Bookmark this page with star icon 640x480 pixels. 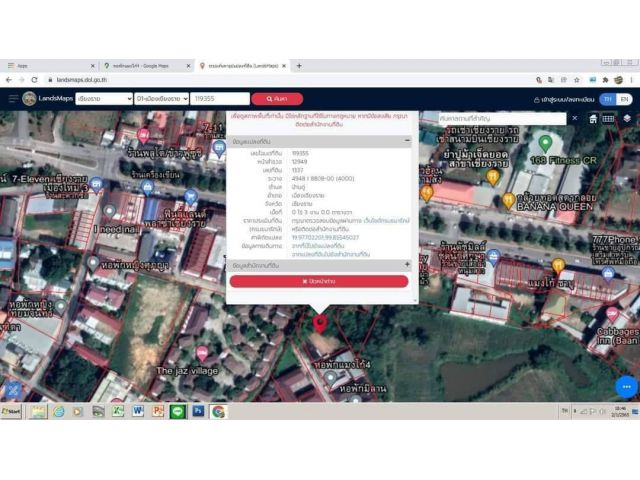click(577, 80)
